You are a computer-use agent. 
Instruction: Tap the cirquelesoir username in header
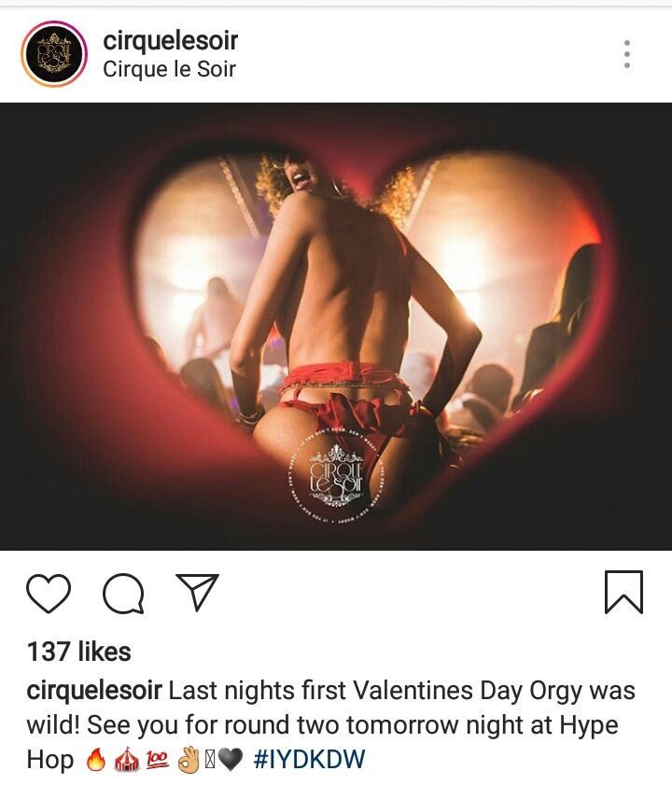tap(170, 41)
